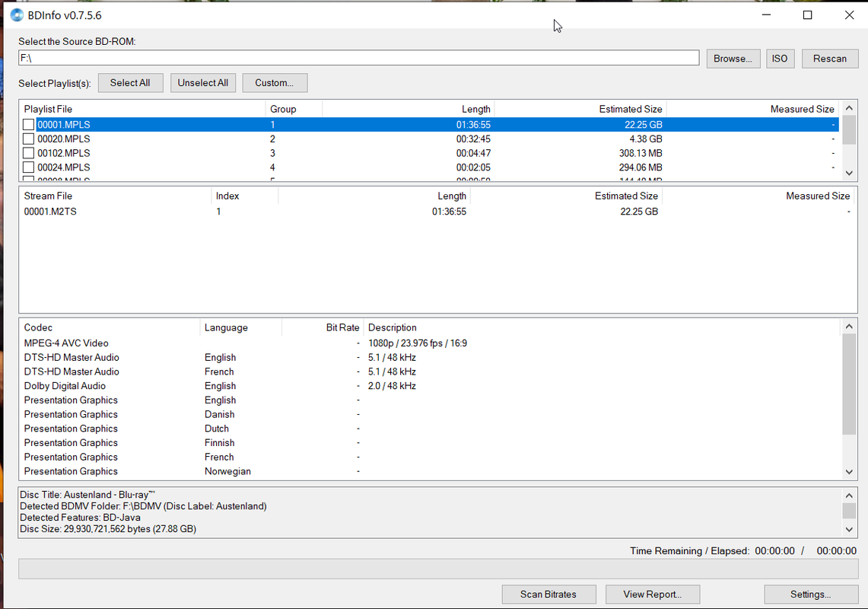The image size is (868, 609).
Task: Click the Browse... button
Action: tap(733, 58)
